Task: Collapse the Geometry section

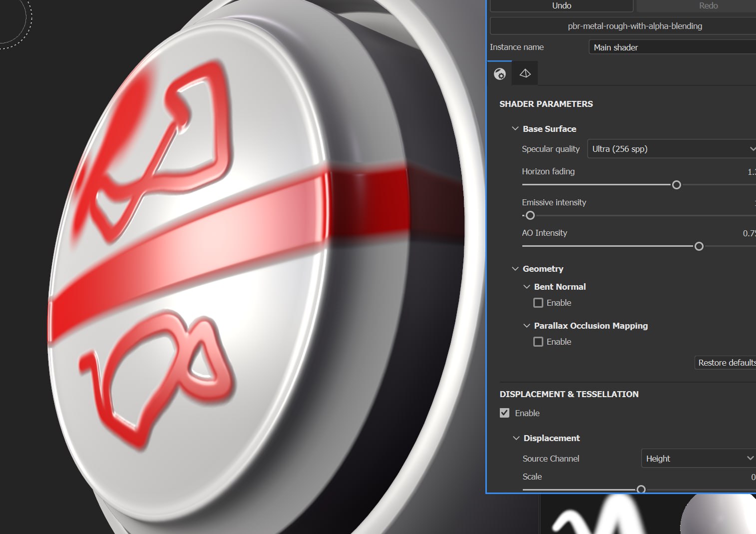Action: (x=515, y=268)
